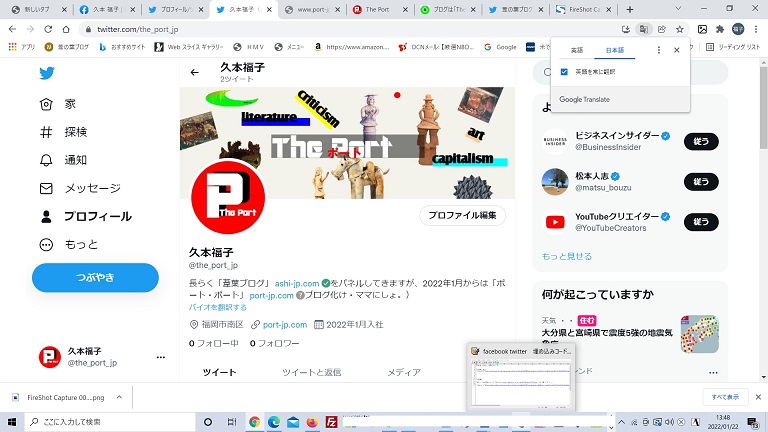Click the back arrow beside 久本福子 header

194,72
